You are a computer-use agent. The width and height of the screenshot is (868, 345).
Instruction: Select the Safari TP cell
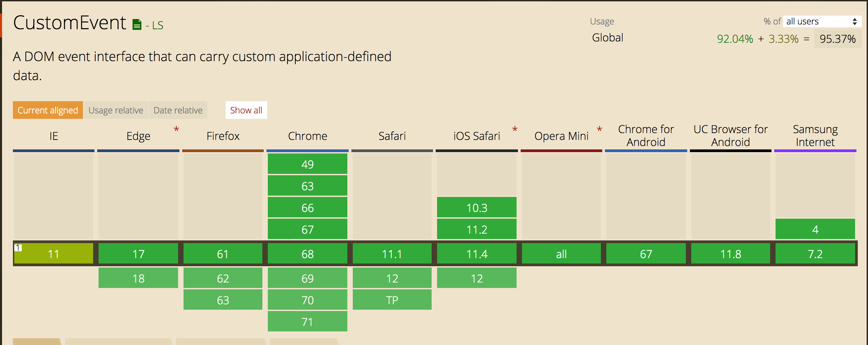click(392, 300)
